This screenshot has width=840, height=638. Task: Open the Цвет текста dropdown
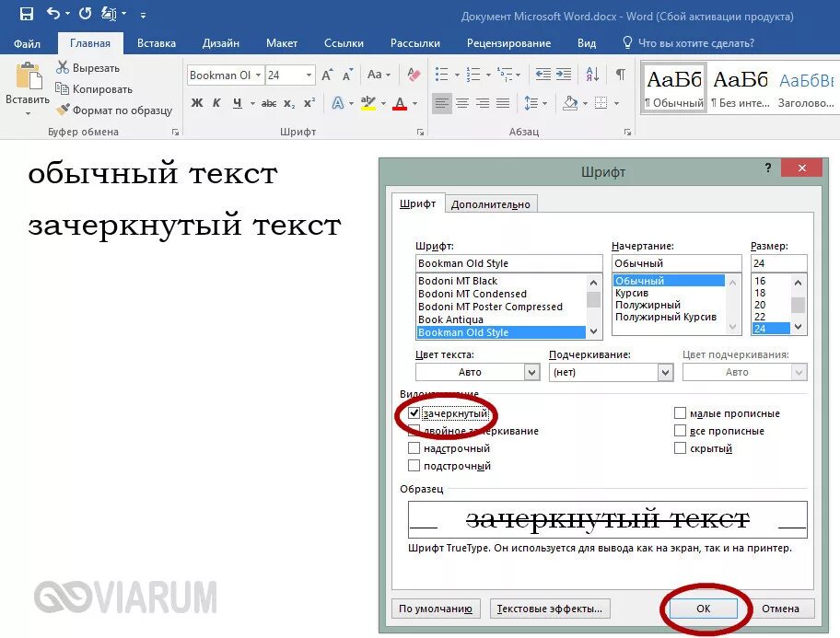531,372
